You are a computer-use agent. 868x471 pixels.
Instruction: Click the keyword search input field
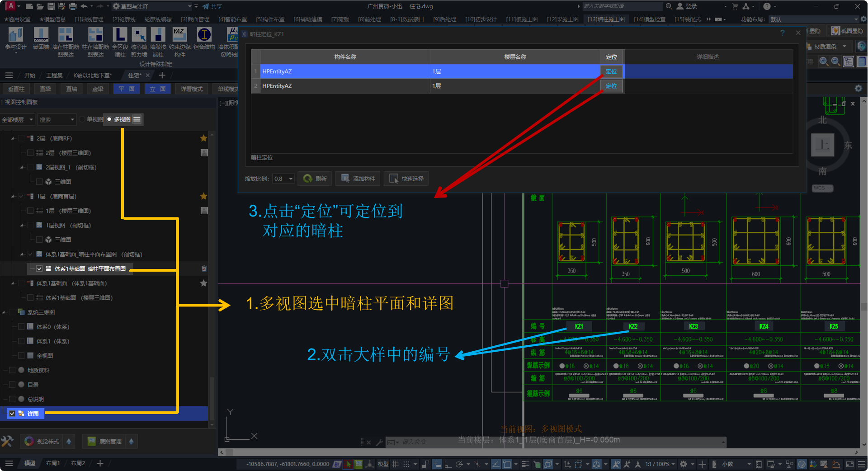622,6
